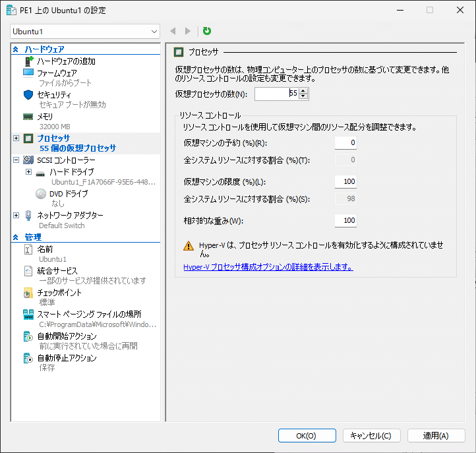The width and height of the screenshot is (476, 453).
Task: Select the DVD ドライブ disc icon
Action: coord(41,194)
